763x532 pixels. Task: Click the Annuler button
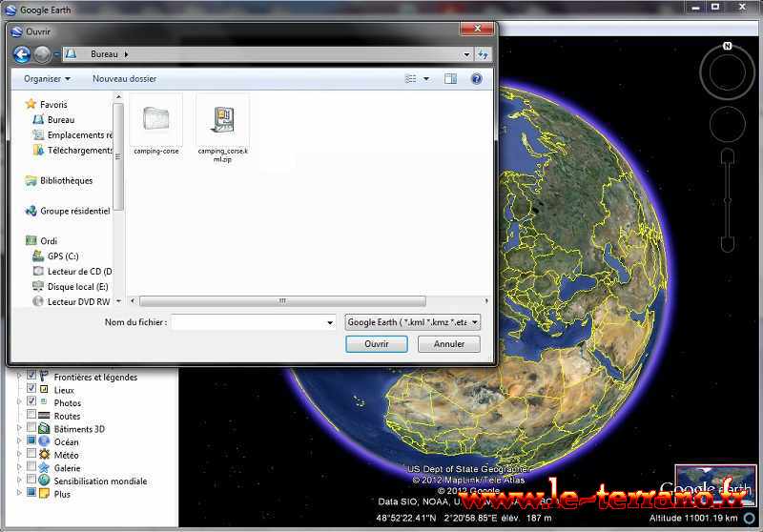tap(448, 344)
